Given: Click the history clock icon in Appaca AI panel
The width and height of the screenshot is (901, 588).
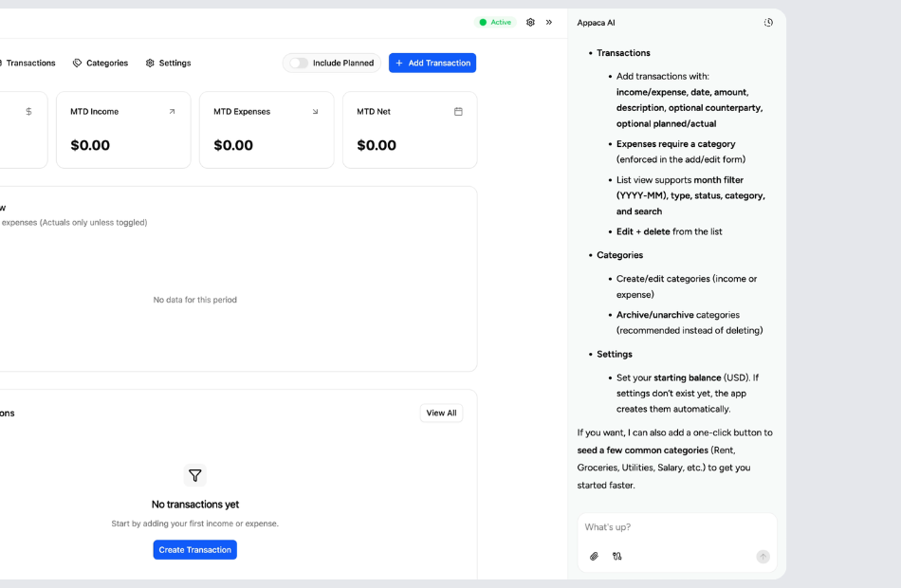Looking at the screenshot, I should pyautogui.click(x=768, y=22).
